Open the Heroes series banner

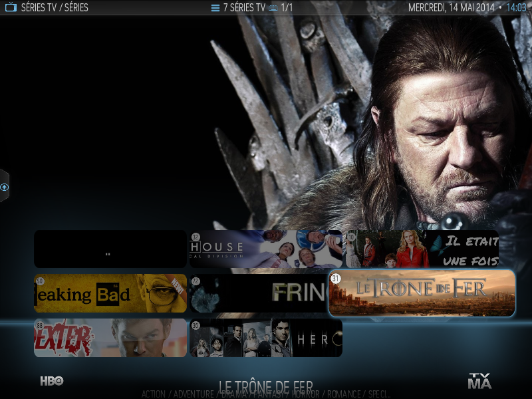[266, 338]
